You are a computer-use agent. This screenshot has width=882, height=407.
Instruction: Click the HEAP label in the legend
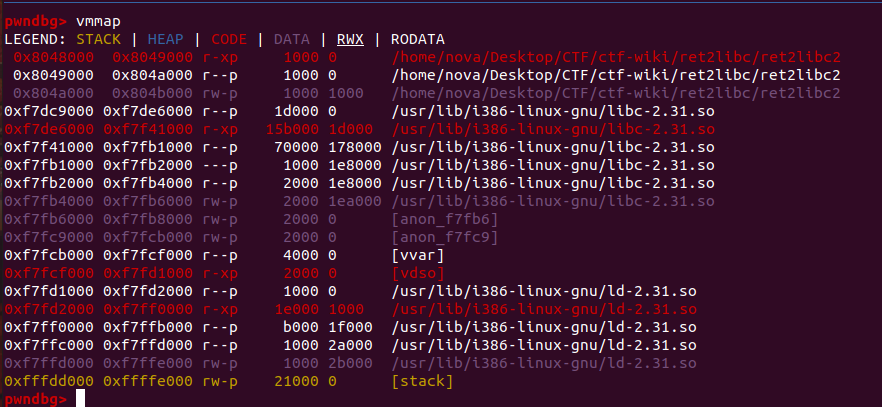(x=165, y=38)
